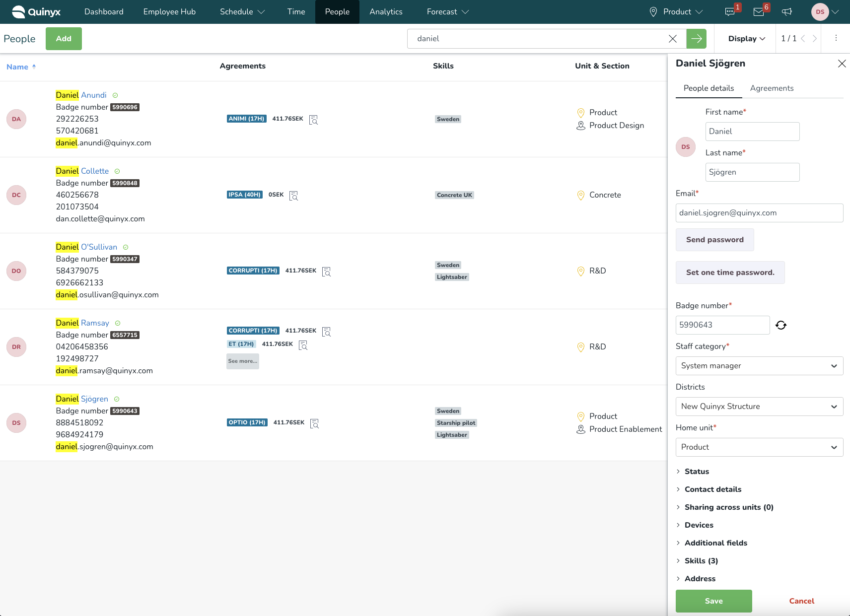Viewport: 850px width, 616px height.
Task: Click the DS avatar in the Sjögren list row
Action: [x=16, y=423]
